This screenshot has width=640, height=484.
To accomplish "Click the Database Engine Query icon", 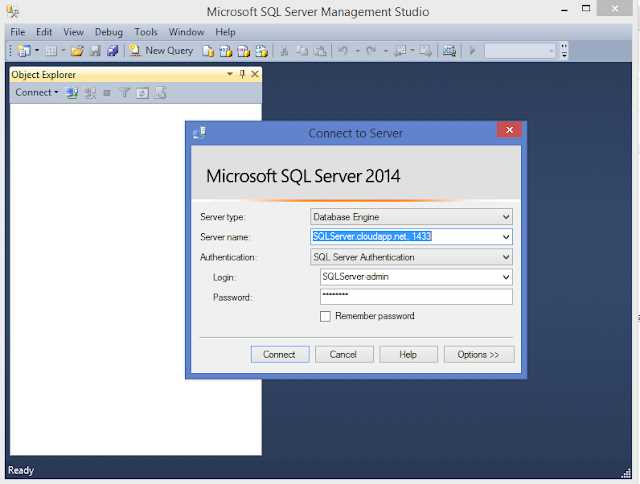I will 208,51.
